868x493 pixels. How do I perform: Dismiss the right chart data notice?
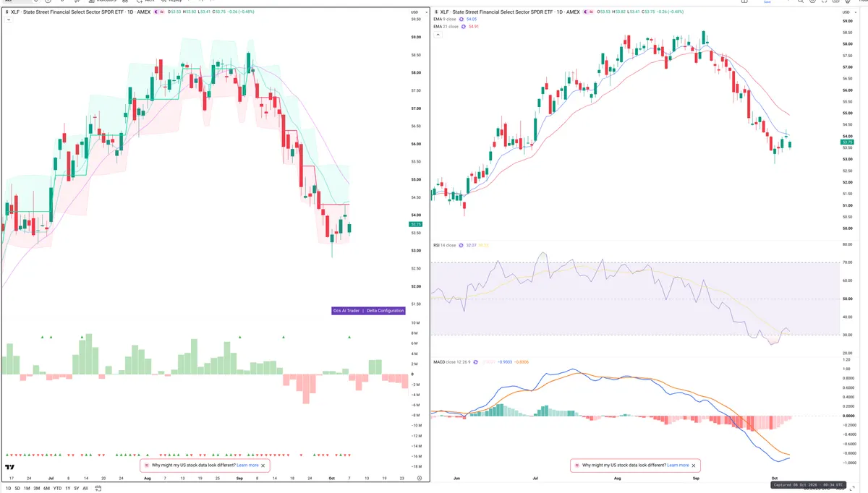click(694, 465)
